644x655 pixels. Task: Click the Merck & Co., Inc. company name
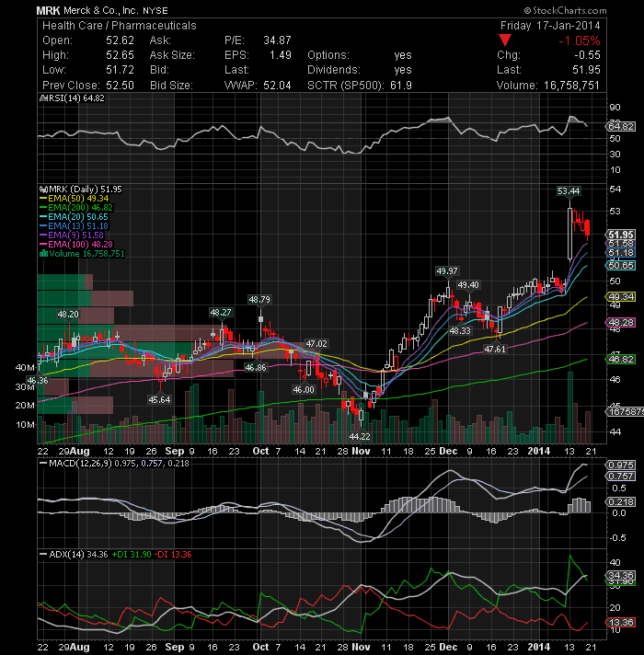pyautogui.click(x=101, y=11)
